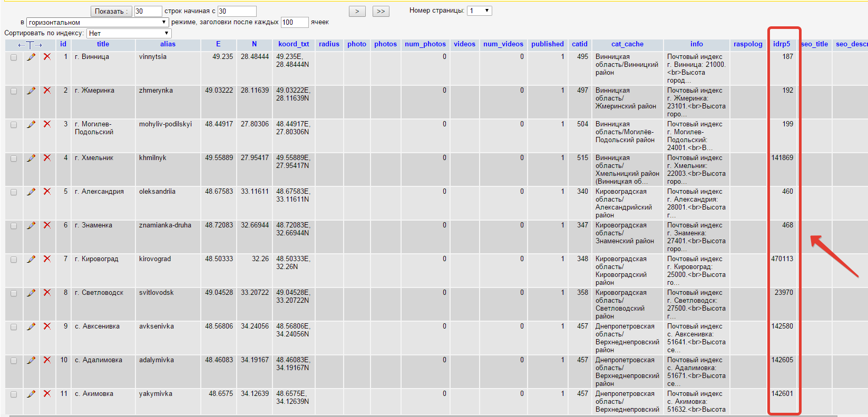Click idrp5 value 141869
Image resolution: width=868 pixels, height=417 pixels.
coord(782,158)
